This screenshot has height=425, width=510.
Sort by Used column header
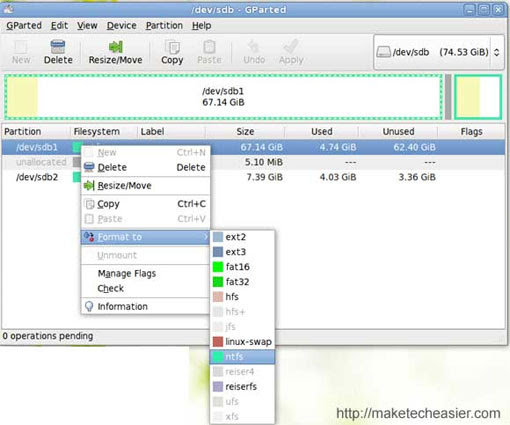tap(322, 131)
